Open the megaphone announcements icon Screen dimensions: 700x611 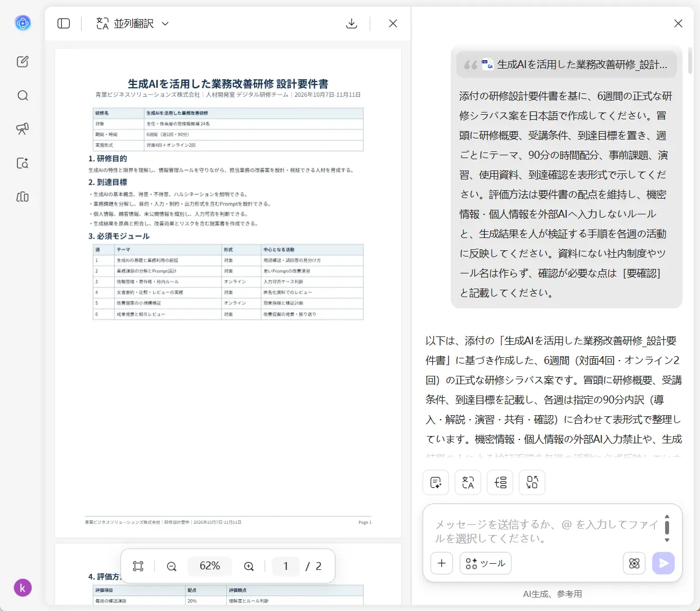click(23, 129)
